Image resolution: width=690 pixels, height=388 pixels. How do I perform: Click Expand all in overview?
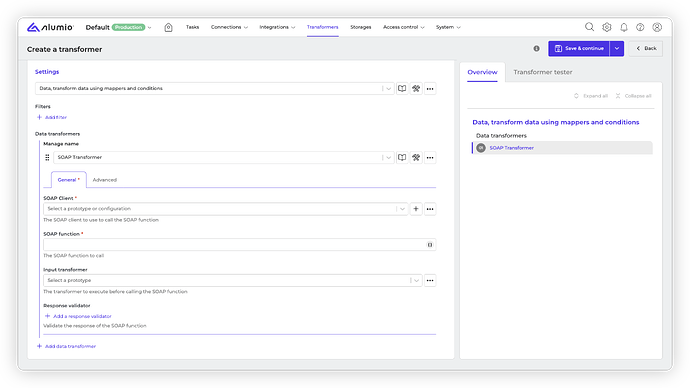[591, 96]
